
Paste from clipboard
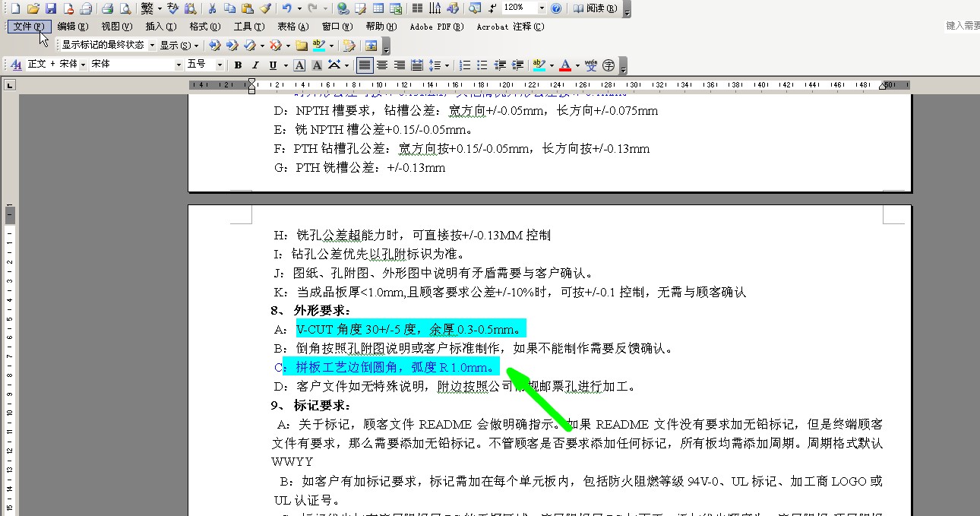[x=248, y=8]
